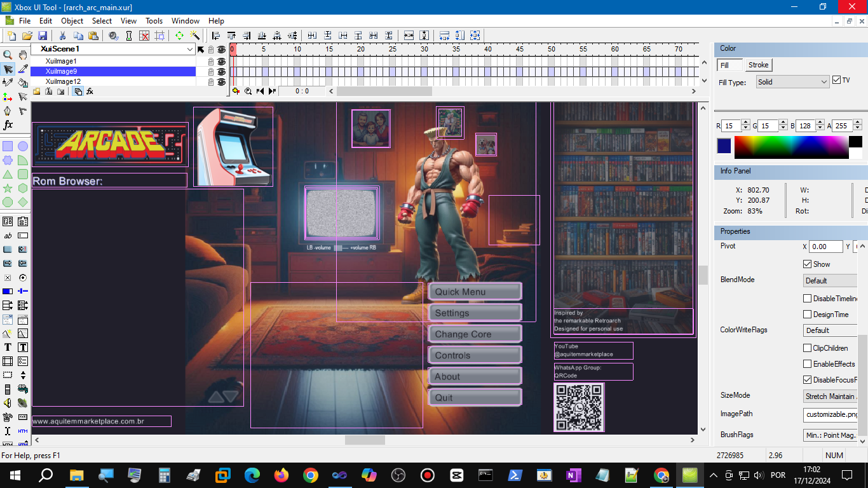The width and height of the screenshot is (868, 488).
Task: Select the HTM control tool
Action: click(x=23, y=431)
